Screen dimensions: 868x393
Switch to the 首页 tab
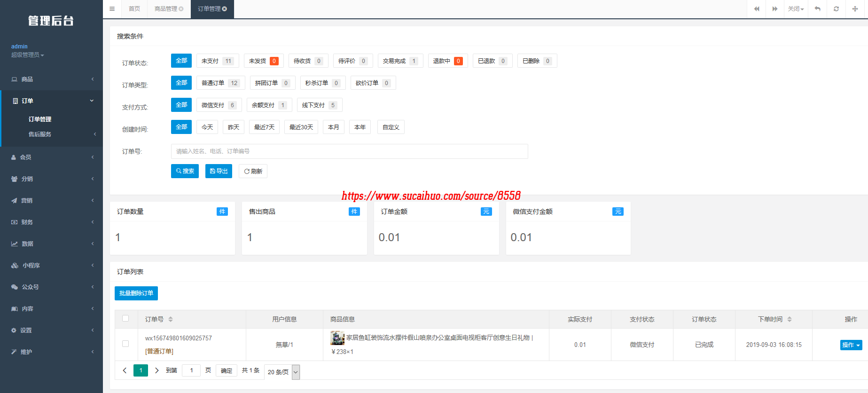tap(134, 9)
